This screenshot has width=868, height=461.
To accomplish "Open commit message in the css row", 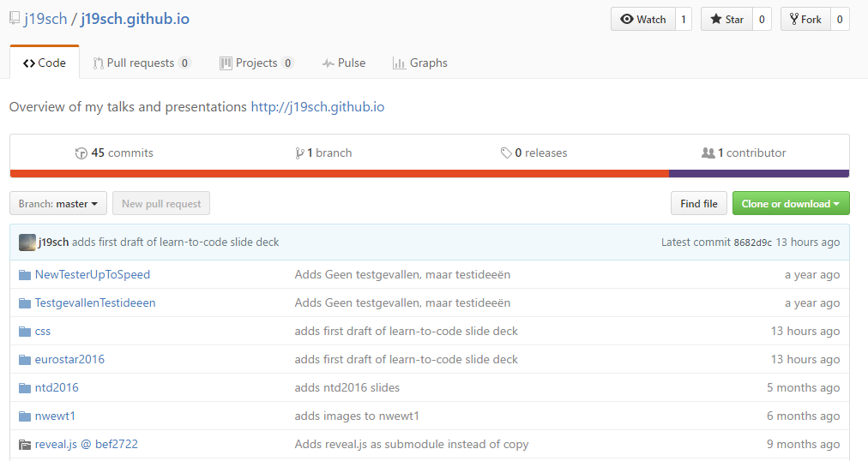I will 407,331.
